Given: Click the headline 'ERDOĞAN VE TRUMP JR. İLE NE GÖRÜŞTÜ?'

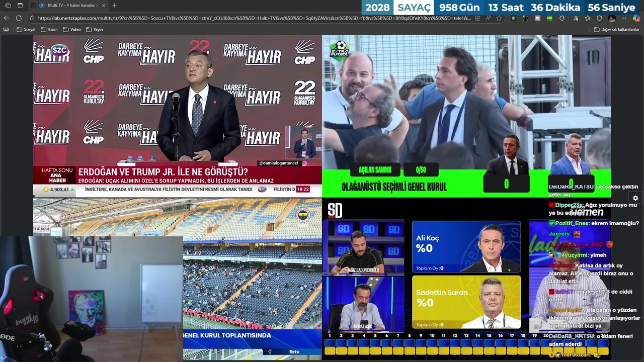Looking at the screenshot, I should click(163, 172).
